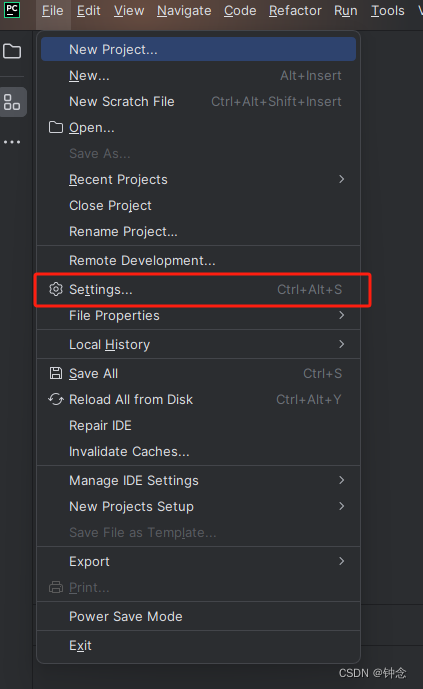Click the gear icon beside Settings
The height and width of the screenshot is (689, 423).
(x=56, y=289)
